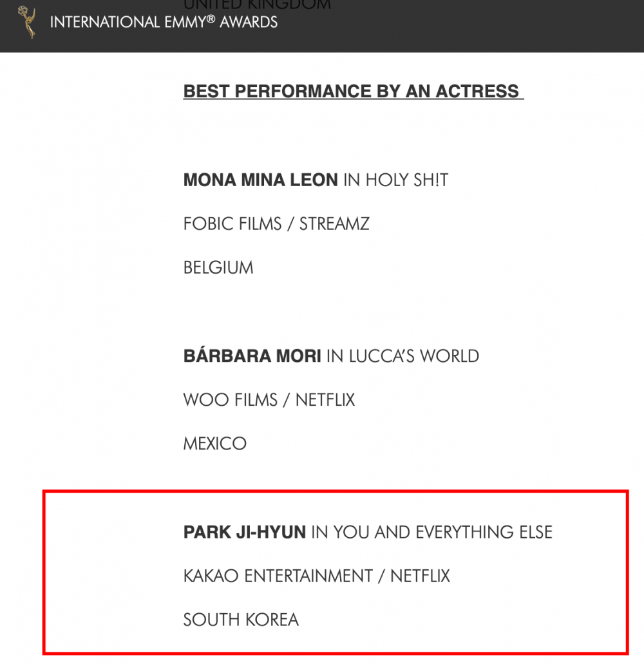Select the You and Everything Else title
The width and height of the screenshot is (644, 664).
tap(443, 533)
